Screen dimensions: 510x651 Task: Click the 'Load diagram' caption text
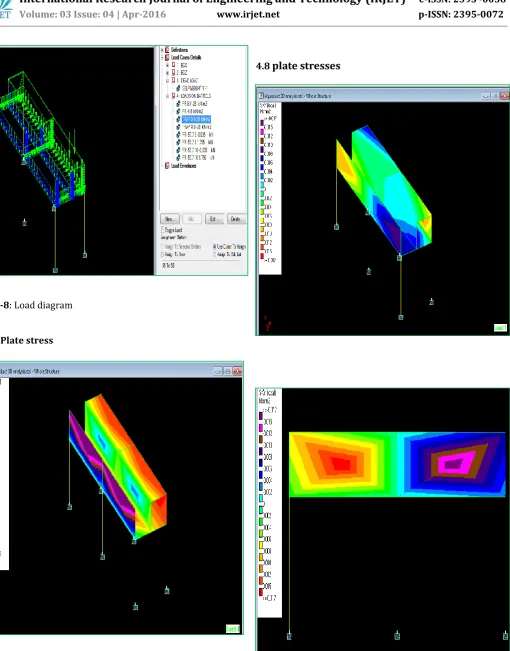[x=43, y=305]
